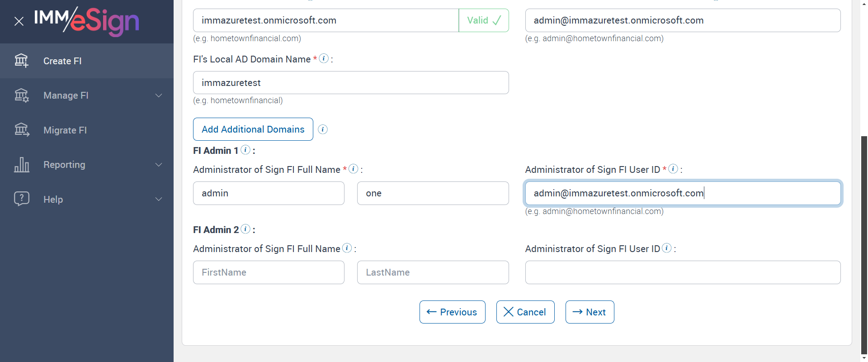Click info icon next to Add Additional Domains
Image resolution: width=868 pixels, height=362 pixels.
click(323, 129)
